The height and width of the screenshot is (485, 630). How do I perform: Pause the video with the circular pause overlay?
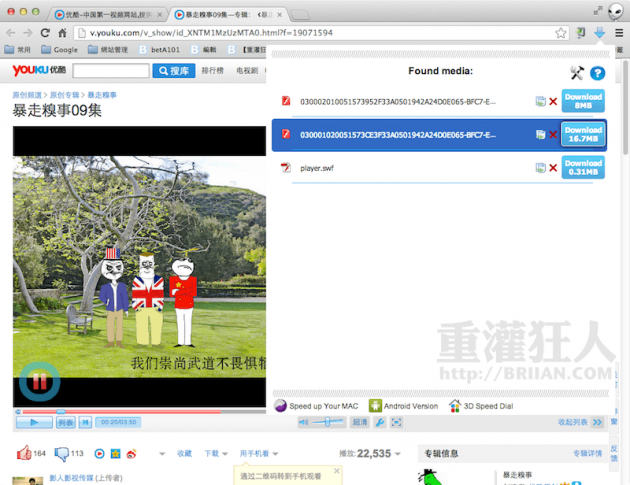click(40, 381)
